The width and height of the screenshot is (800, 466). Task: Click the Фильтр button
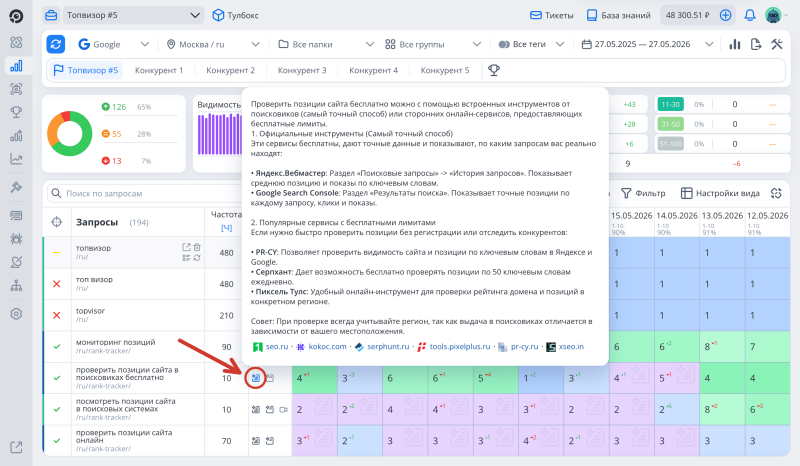tap(643, 193)
